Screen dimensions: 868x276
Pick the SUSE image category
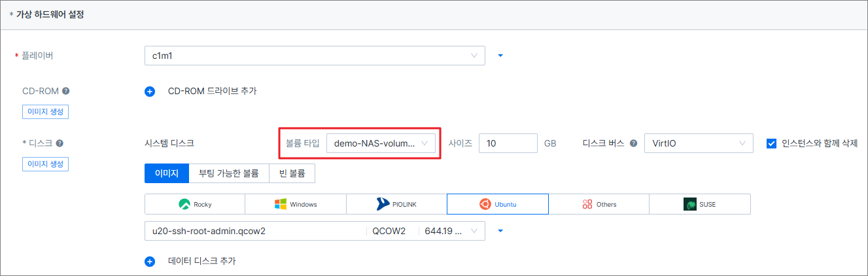click(699, 204)
